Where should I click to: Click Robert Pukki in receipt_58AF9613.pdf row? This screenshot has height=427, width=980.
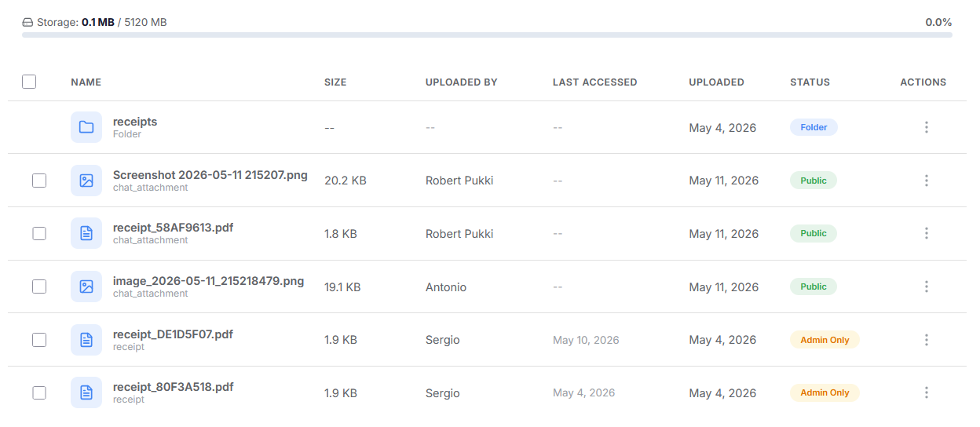pos(459,233)
